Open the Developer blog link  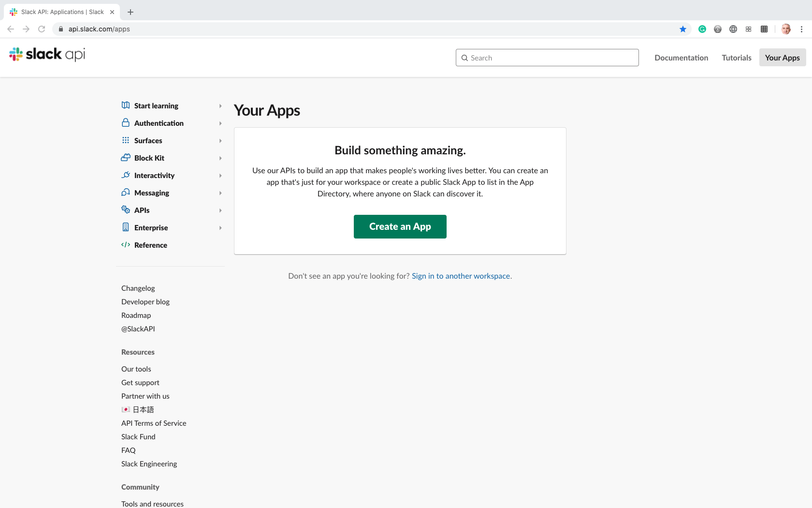(145, 302)
